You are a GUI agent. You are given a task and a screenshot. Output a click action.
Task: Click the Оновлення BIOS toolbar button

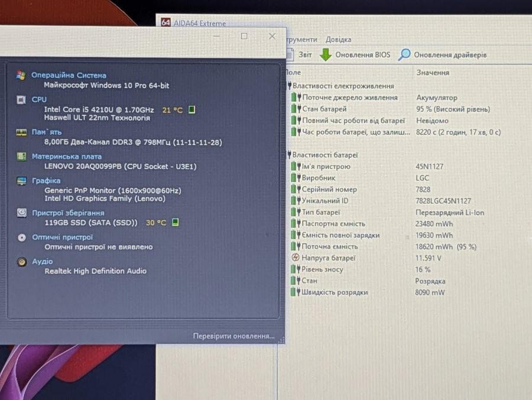pyautogui.click(x=355, y=54)
